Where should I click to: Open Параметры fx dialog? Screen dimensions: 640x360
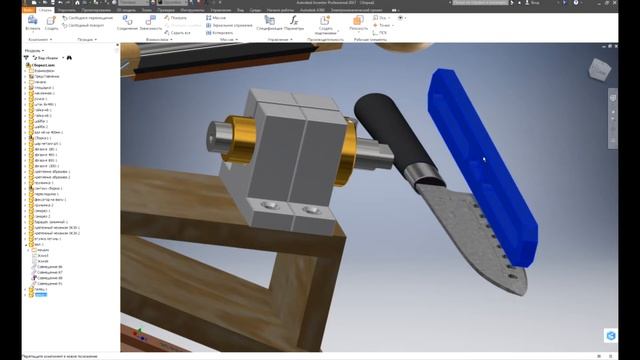[x=294, y=20]
